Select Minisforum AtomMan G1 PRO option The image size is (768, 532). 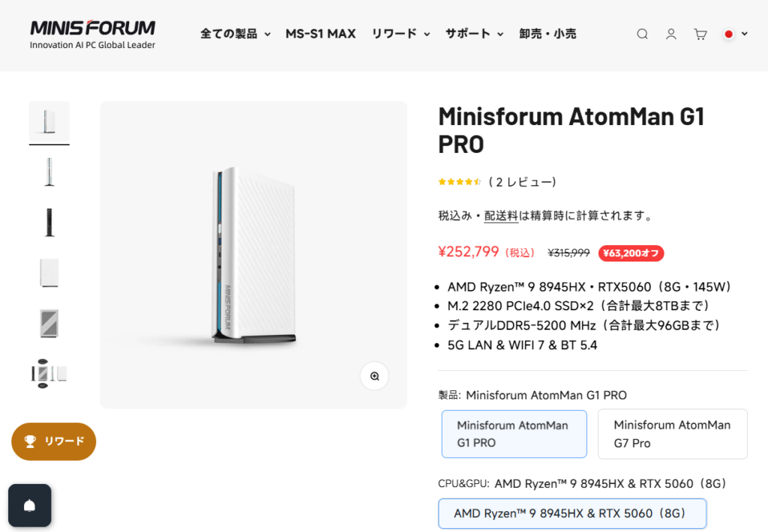click(x=514, y=434)
